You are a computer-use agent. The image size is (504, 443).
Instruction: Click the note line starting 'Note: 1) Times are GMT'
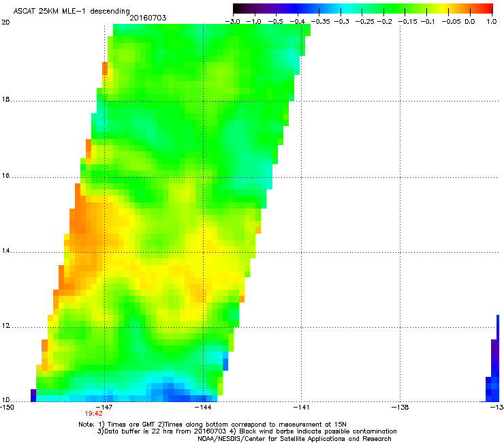pyautogui.click(x=212, y=425)
